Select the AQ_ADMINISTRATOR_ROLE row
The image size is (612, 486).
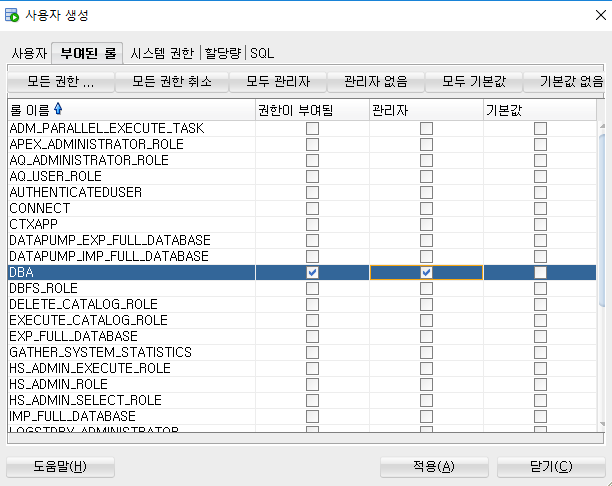click(302, 160)
